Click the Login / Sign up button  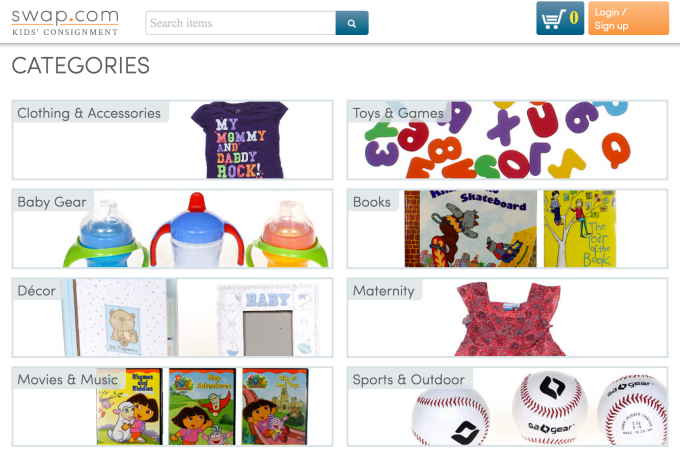pos(628,18)
